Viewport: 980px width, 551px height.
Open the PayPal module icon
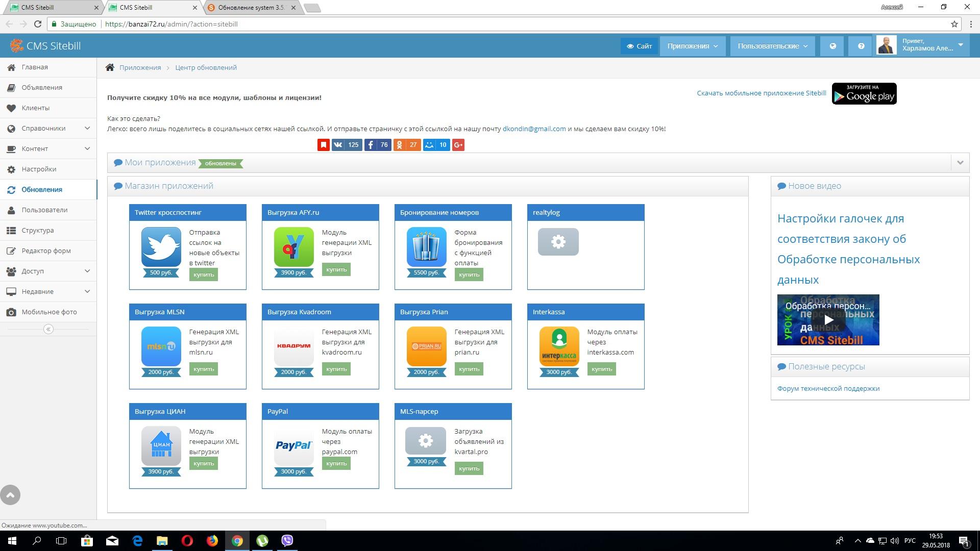[x=294, y=446]
